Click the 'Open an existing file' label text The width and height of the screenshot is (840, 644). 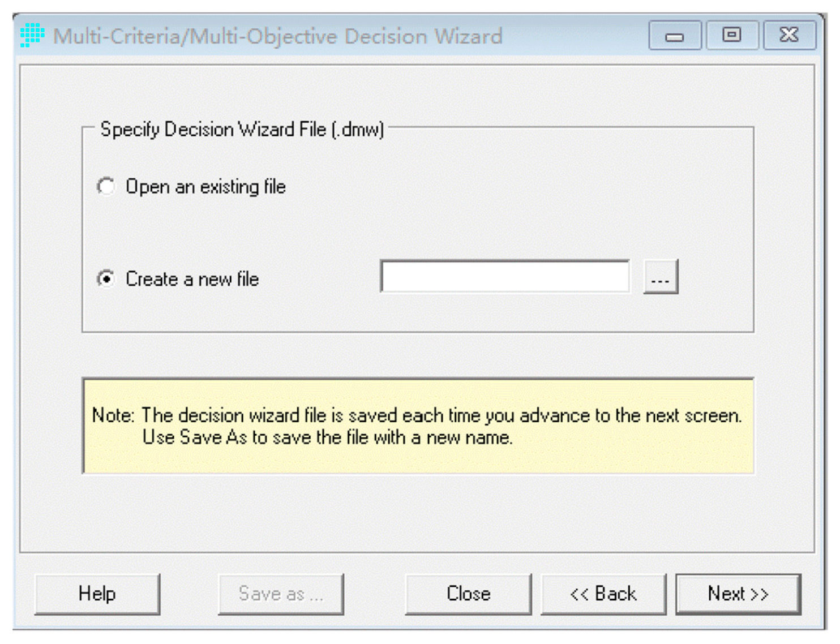tap(205, 187)
